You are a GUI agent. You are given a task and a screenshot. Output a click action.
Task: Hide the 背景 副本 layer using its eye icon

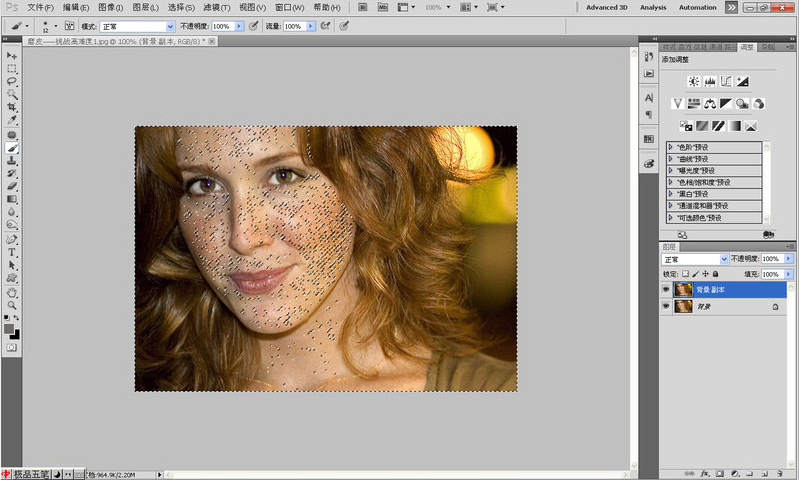click(x=667, y=289)
